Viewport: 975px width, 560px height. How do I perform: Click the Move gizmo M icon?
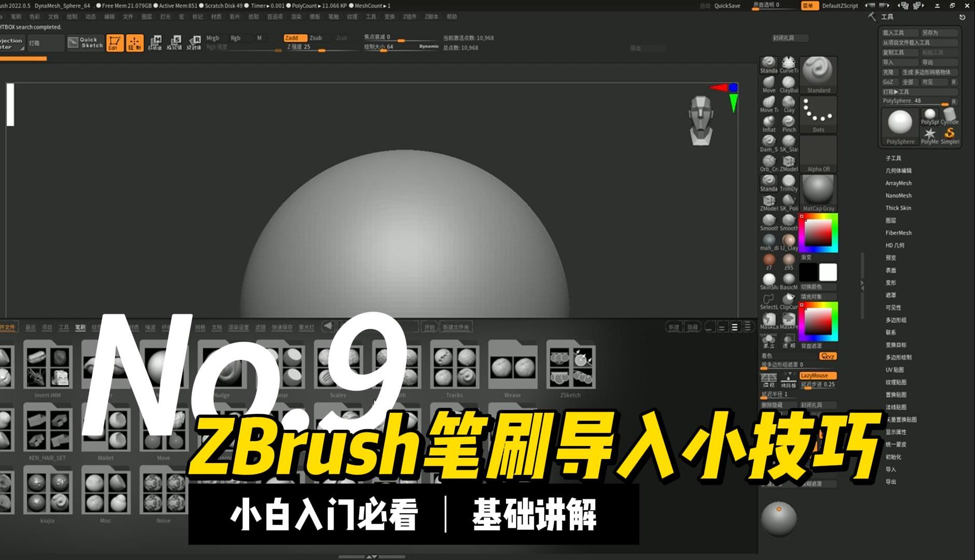pos(155,43)
